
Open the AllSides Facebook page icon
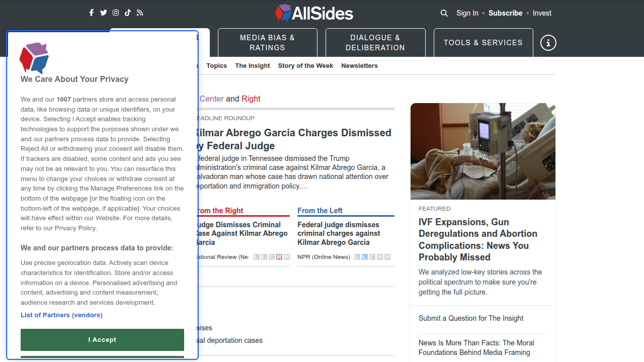(92, 13)
